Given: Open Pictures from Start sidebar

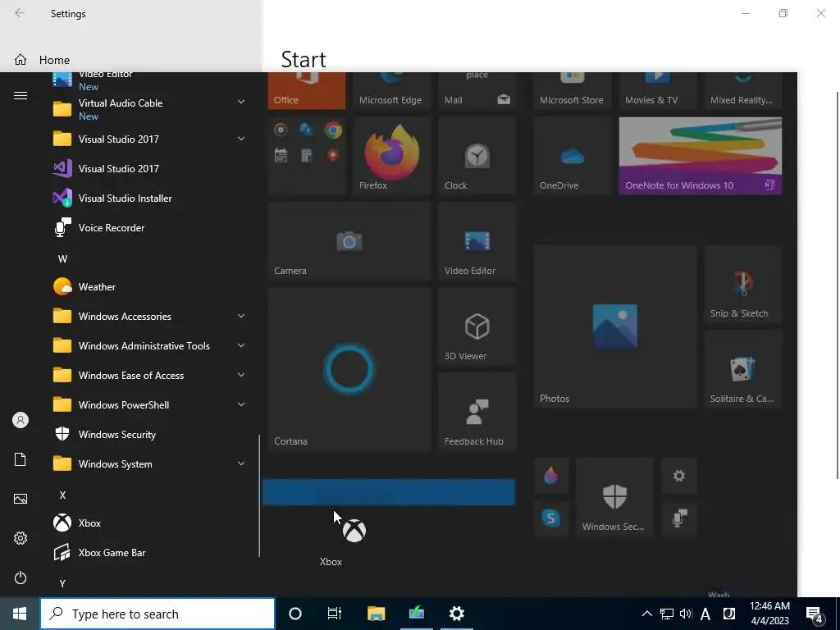Looking at the screenshot, I should (x=21, y=499).
